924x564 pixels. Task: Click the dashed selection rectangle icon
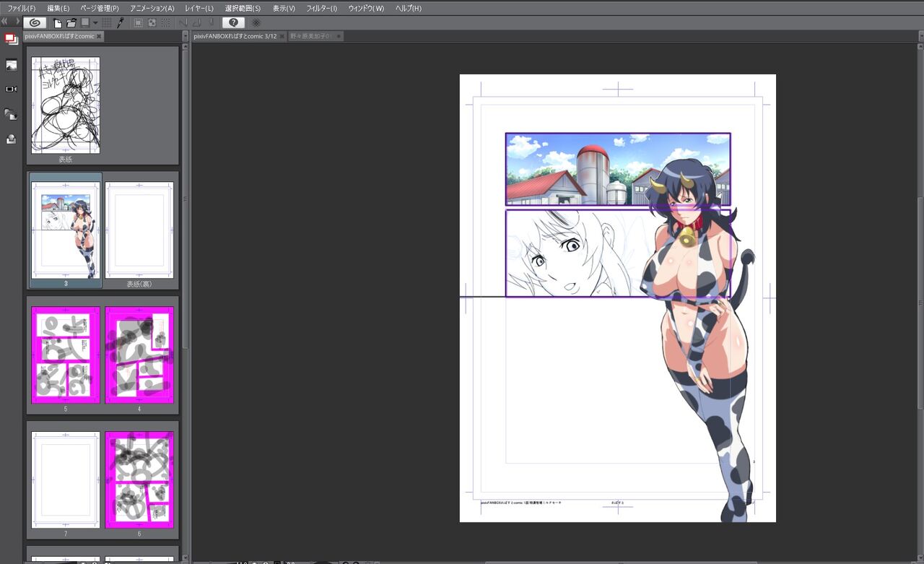tap(165, 22)
